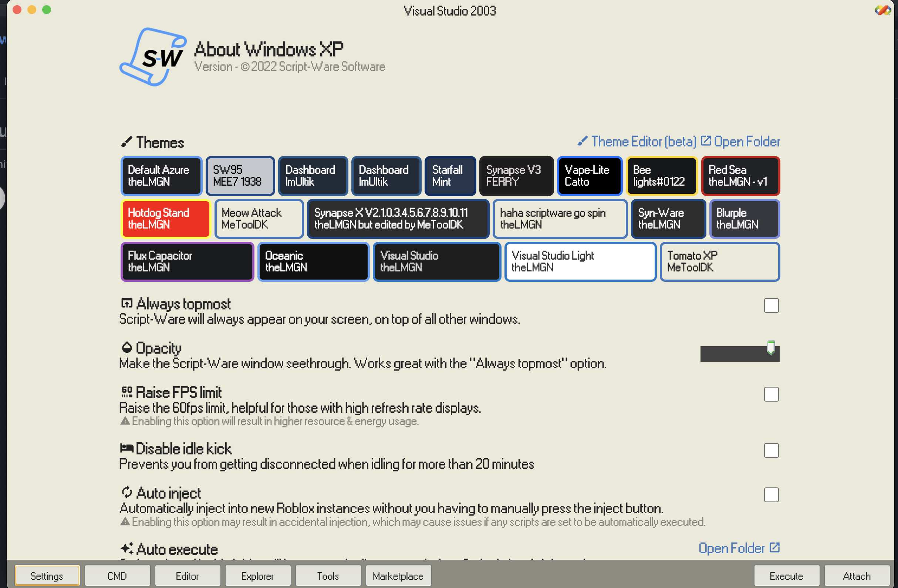Click the Auto inject refresh icon

[x=126, y=492]
